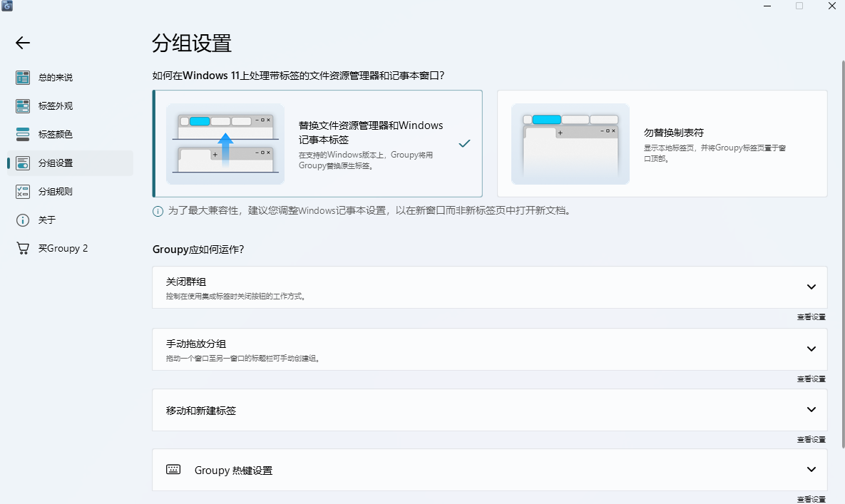
Task: Click the 移动和新建标签 title text
Action: pos(201,411)
